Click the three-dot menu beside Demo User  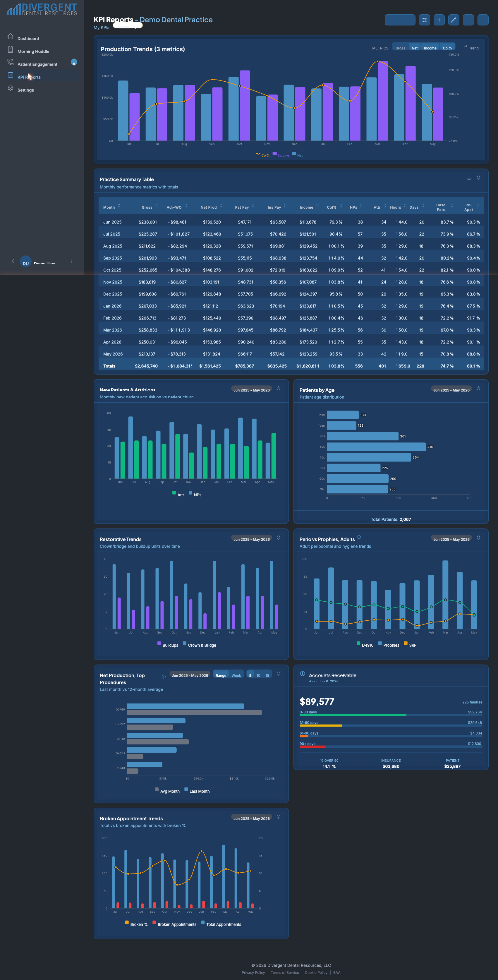pos(71,261)
